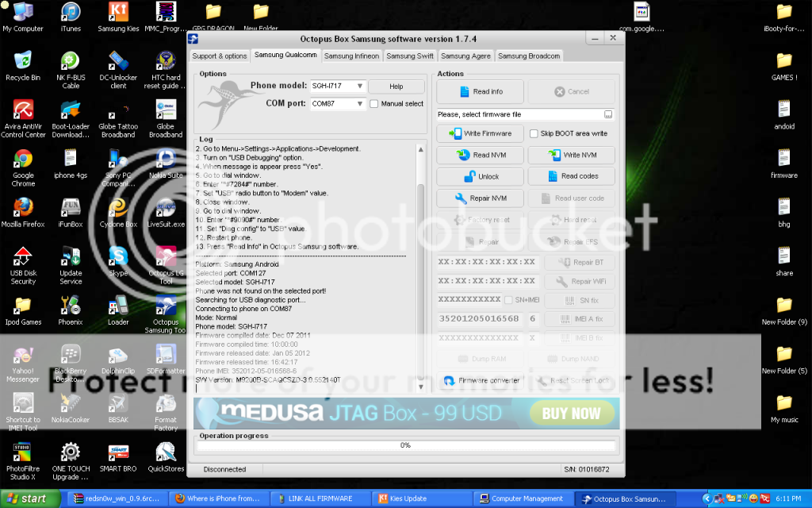This screenshot has width=812, height=508.
Task: Open SMART BRO desktop icon
Action: (x=119, y=456)
